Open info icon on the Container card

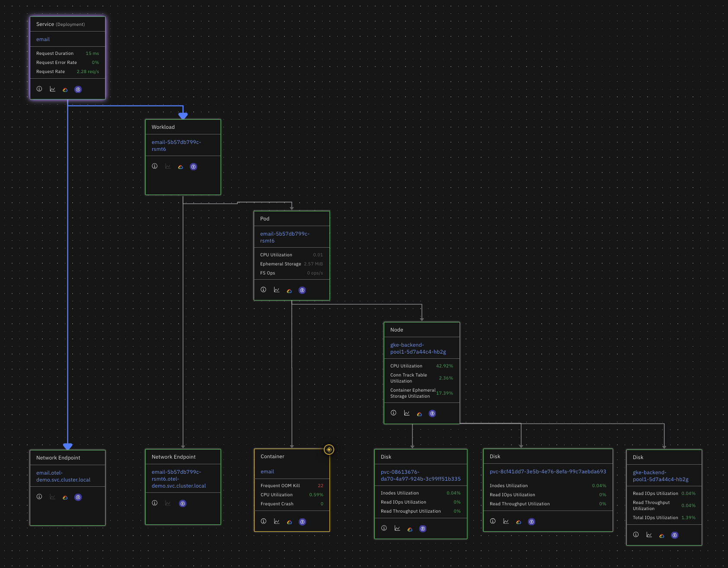[x=264, y=521]
